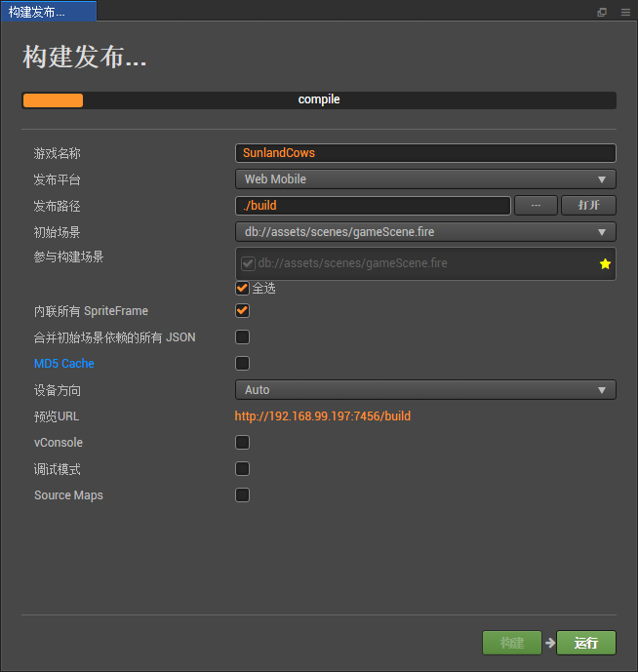Image resolution: width=638 pixels, height=672 pixels.
Task: Open the preview URL link
Action: click(322, 416)
